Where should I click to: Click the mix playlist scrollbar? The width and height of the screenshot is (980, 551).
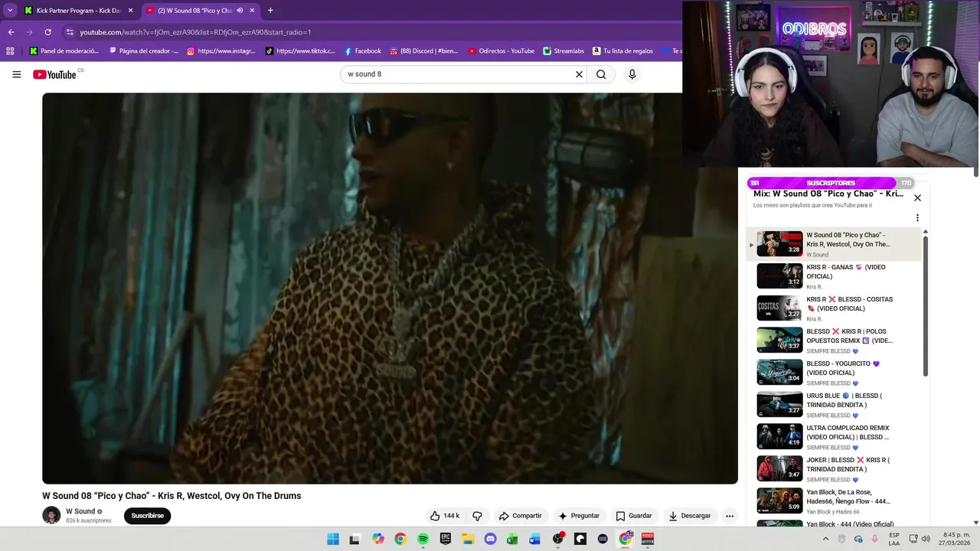click(925, 306)
